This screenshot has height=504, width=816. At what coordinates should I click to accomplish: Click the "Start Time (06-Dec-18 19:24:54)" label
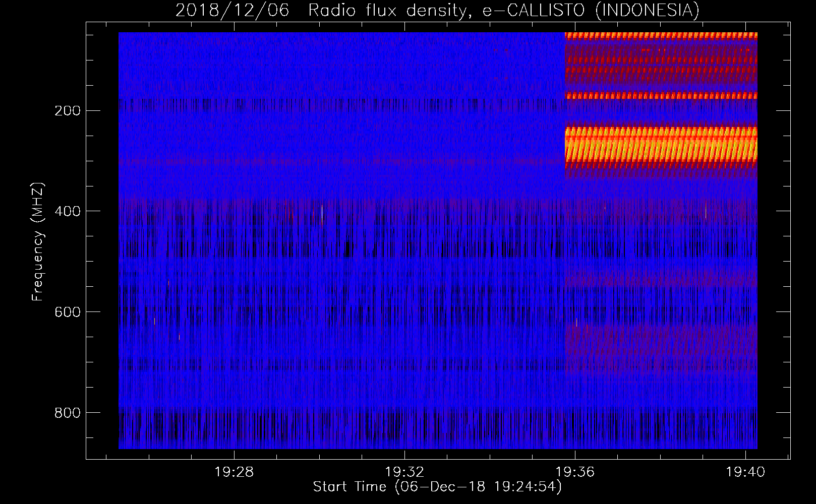click(437, 487)
